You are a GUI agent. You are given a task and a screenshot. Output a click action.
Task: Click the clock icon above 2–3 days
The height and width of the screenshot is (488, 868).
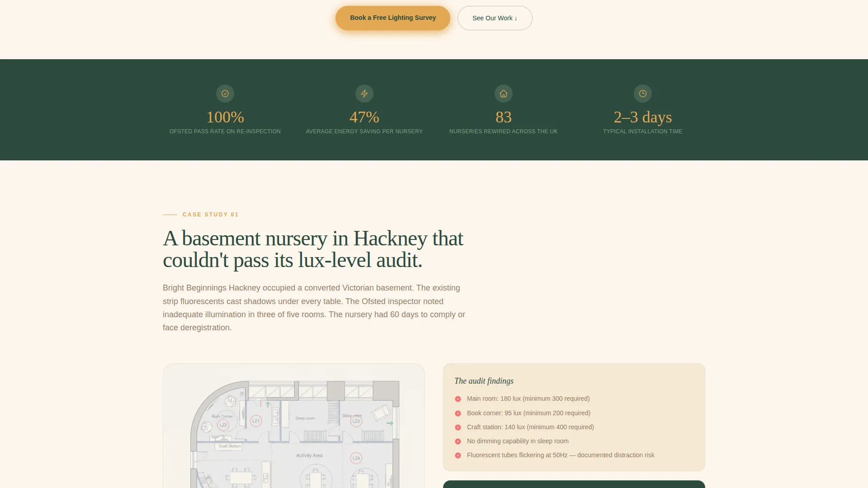pos(643,94)
